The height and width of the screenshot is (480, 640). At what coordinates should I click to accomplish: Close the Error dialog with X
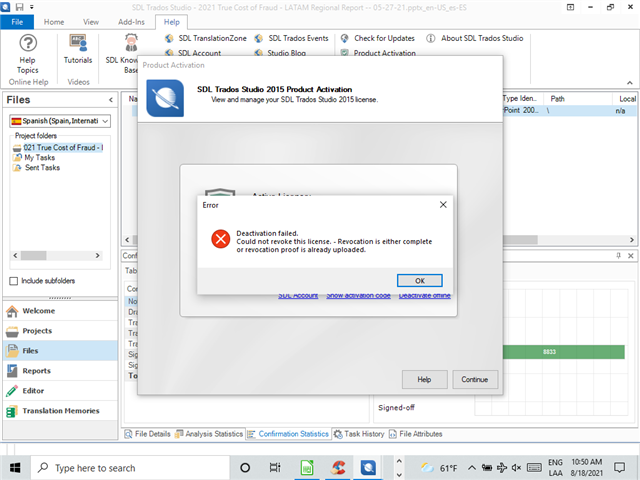click(x=443, y=204)
